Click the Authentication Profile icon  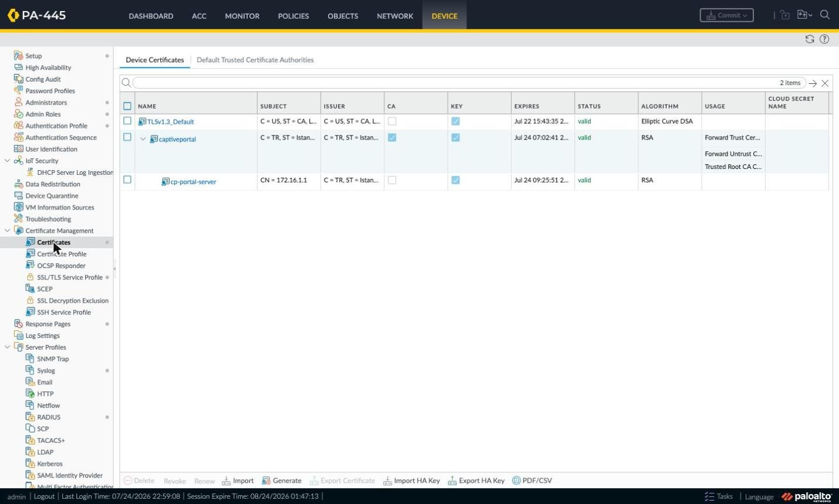point(18,126)
